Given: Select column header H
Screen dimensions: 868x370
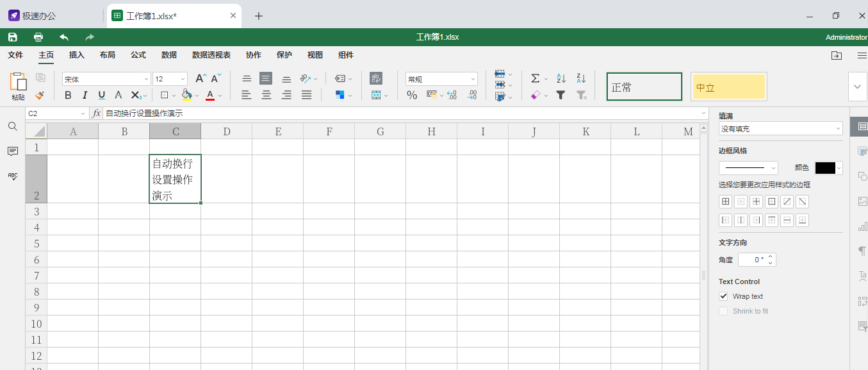Looking at the screenshot, I should 432,131.
